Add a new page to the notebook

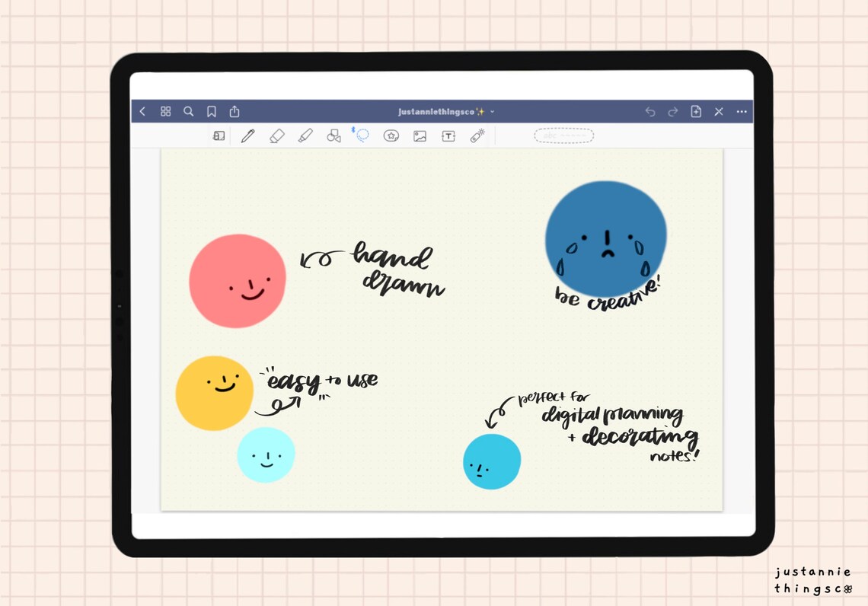pyautogui.click(x=696, y=111)
